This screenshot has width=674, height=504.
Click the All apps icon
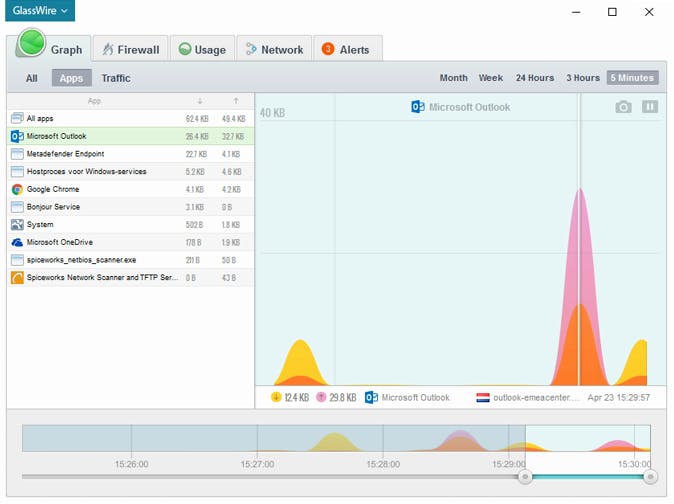(17, 118)
